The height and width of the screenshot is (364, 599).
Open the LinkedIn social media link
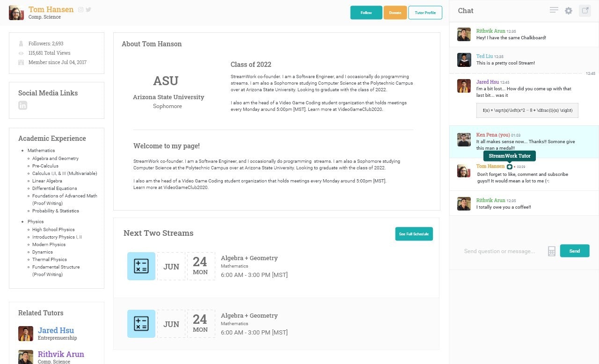pos(22,105)
